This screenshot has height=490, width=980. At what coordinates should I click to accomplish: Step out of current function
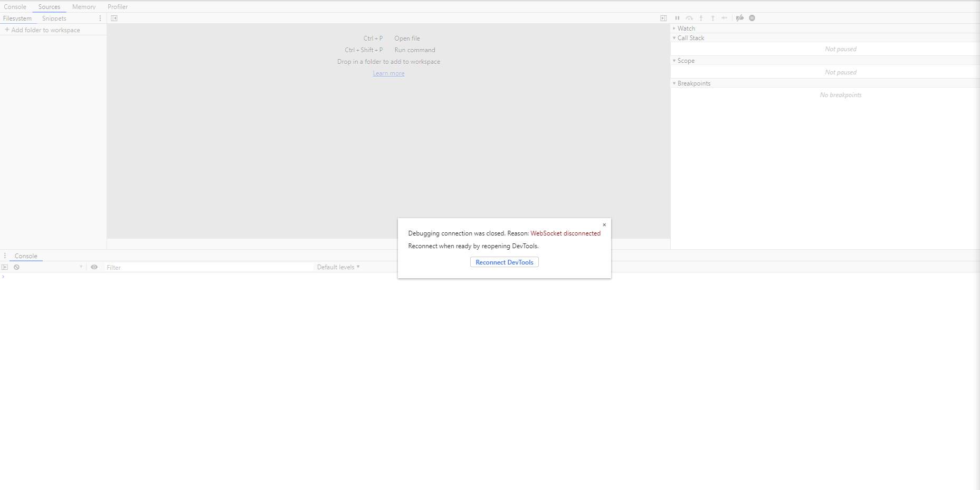(712, 18)
